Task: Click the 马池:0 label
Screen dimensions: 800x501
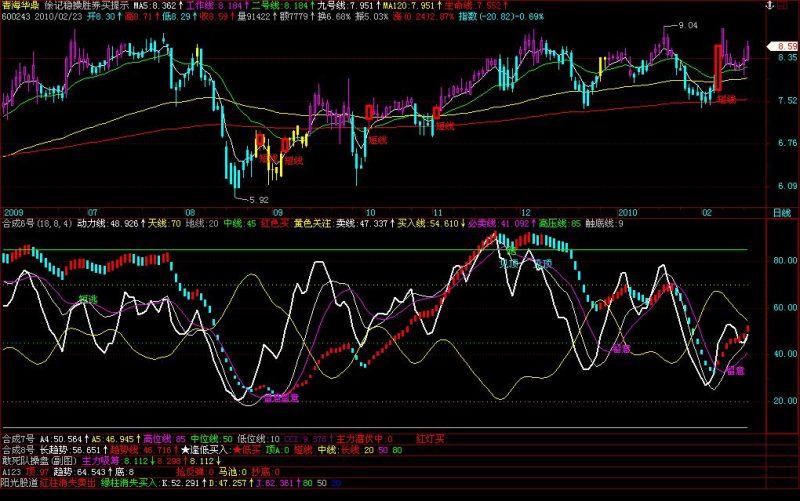Action: 233,472
